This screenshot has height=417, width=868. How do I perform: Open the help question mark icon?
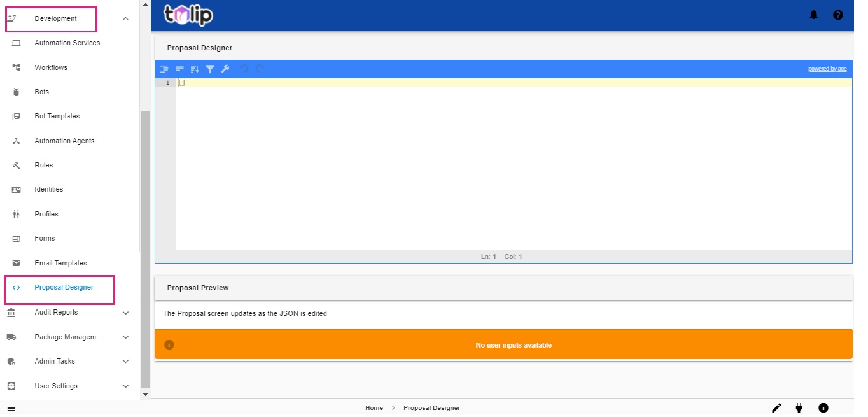click(838, 15)
